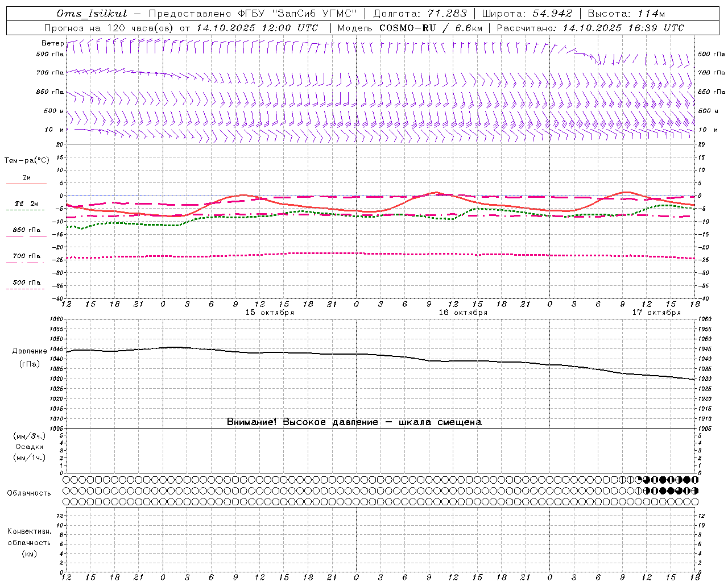
Task: Click the station name Oms_Isilkul
Action: (92, 14)
